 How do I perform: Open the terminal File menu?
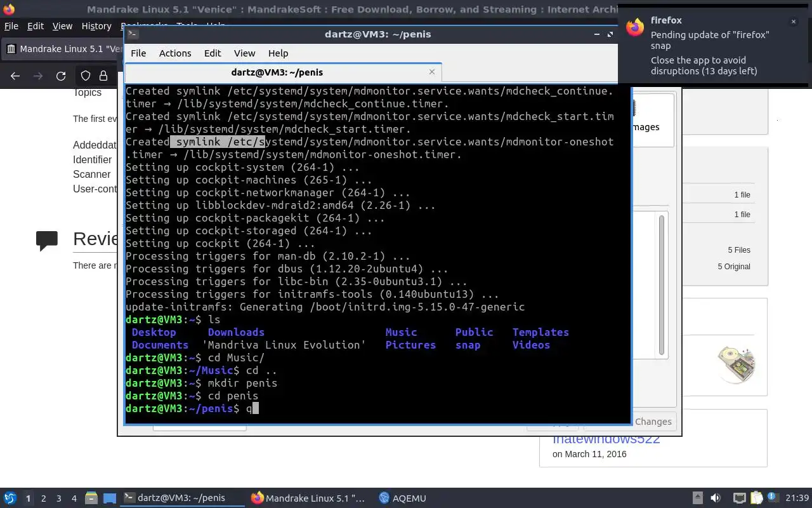[138, 53]
